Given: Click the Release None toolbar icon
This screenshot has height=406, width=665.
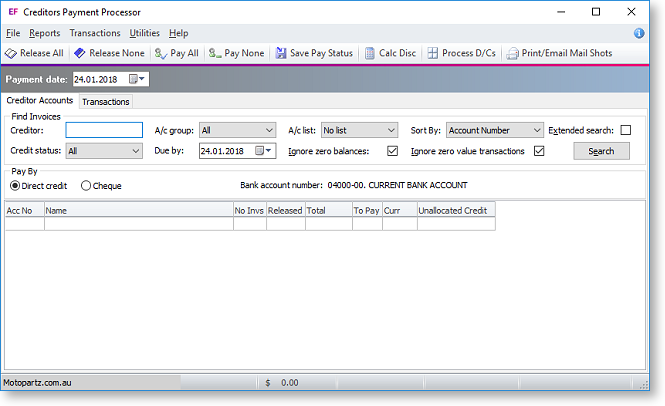Looking at the screenshot, I should tap(79, 53).
